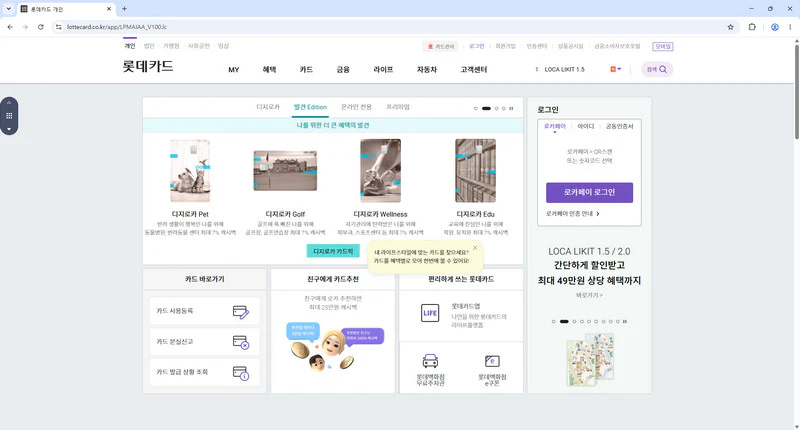The width and height of the screenshot is (800, 430).
Task: Click the LIFE app icon
Action: point(430,313)
